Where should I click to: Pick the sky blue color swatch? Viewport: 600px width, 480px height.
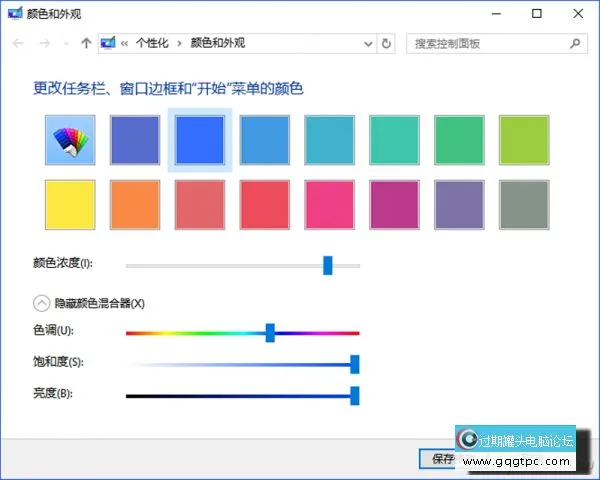pyautogui.click(x=265, y=140)
